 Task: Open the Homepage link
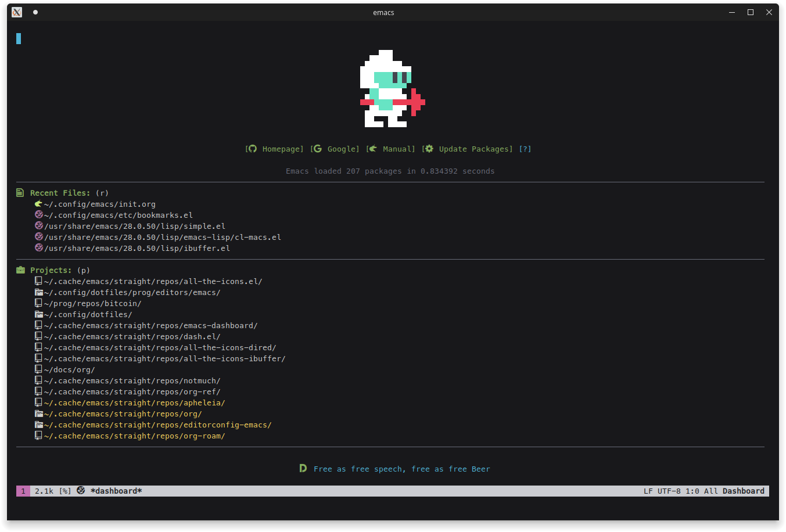[x=282, y=149]
